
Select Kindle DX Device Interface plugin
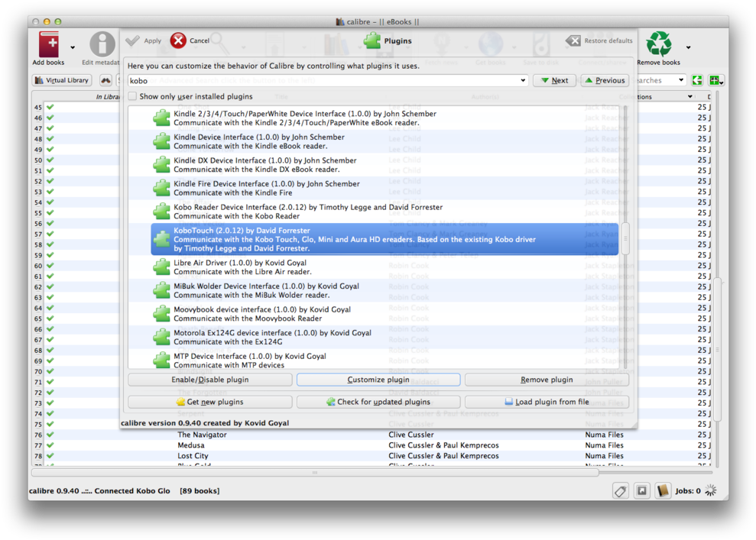384,165
